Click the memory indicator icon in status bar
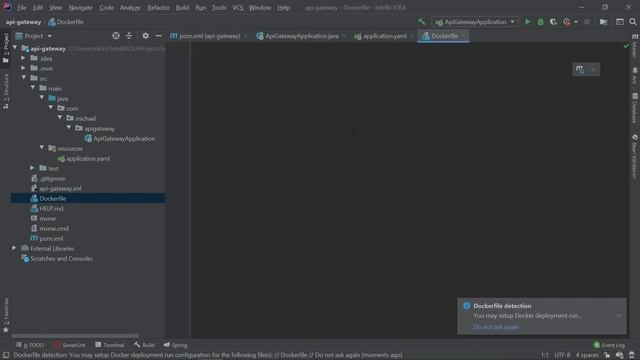Screen dimensions: 640x360 [x=632, y=355]
